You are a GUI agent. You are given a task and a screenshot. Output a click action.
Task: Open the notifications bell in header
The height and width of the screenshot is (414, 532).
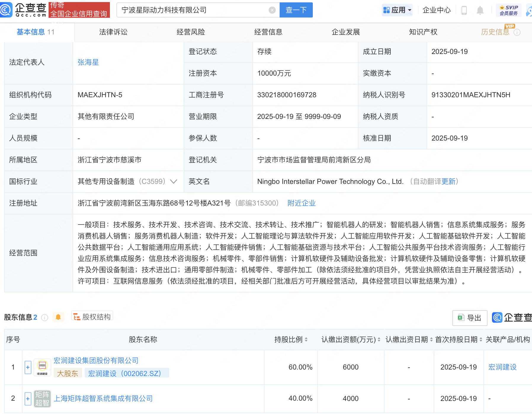click(480, 10)
